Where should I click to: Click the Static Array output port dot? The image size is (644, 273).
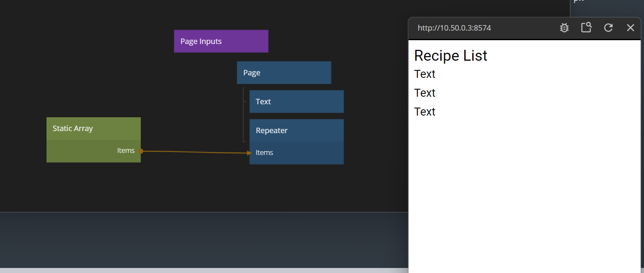[141, 151]
